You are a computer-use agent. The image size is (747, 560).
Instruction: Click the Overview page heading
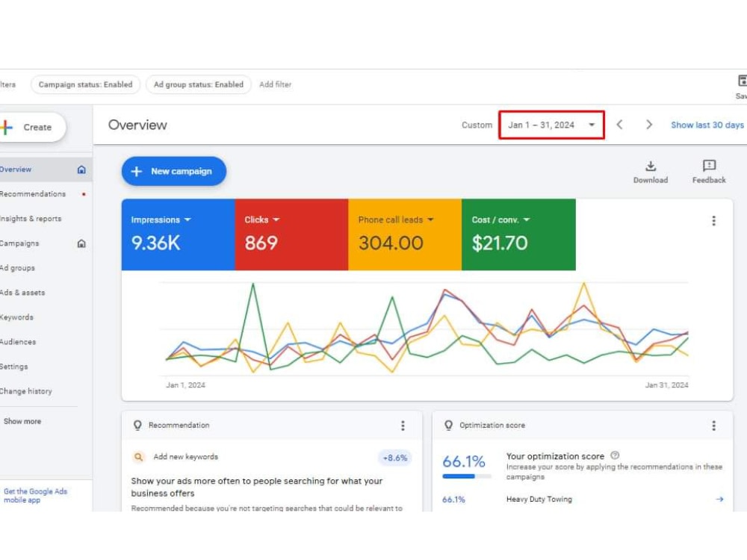(x=137, y=125)
